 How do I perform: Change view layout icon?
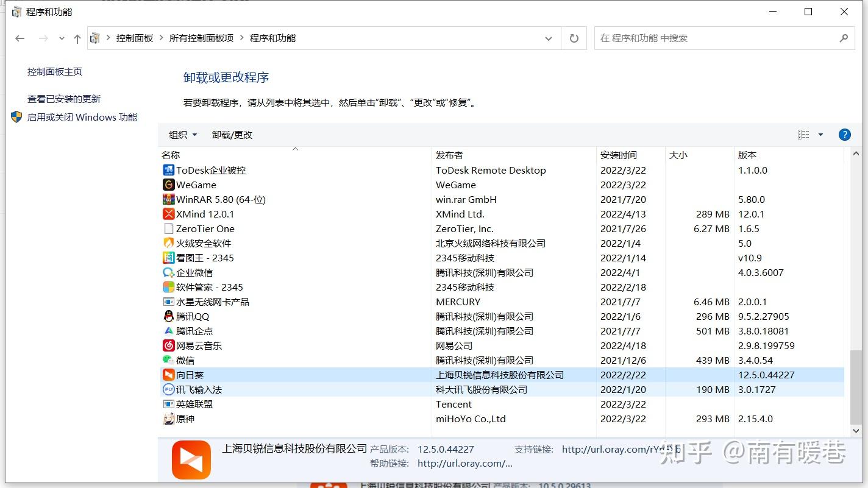click(x=803, y=135)
